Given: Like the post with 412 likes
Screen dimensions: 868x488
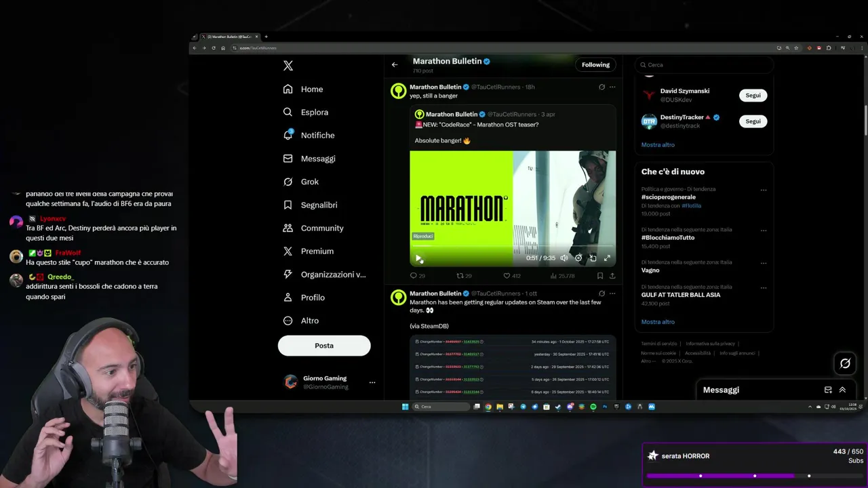Looking at the screenshot, I should point(511,276).
